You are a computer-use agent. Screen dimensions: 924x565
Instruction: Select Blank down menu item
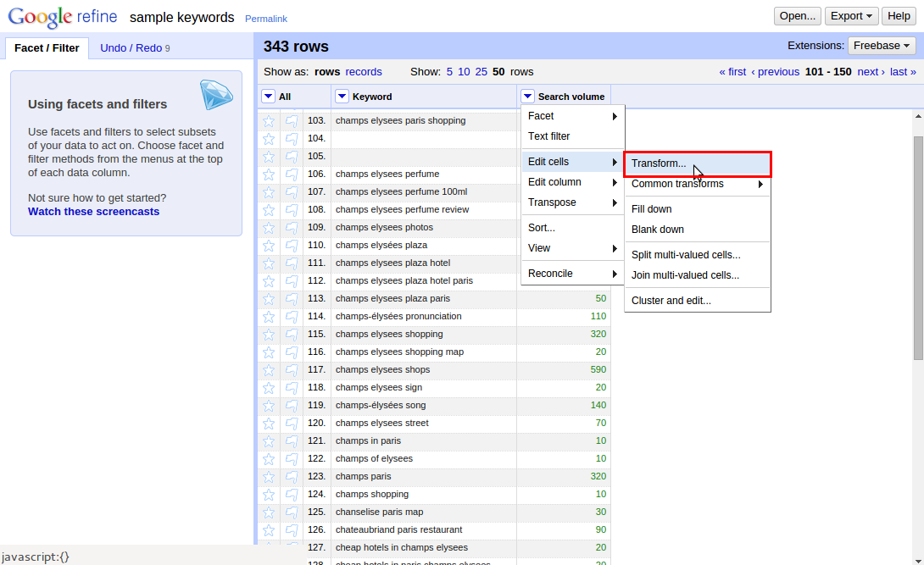pos(697,230)
